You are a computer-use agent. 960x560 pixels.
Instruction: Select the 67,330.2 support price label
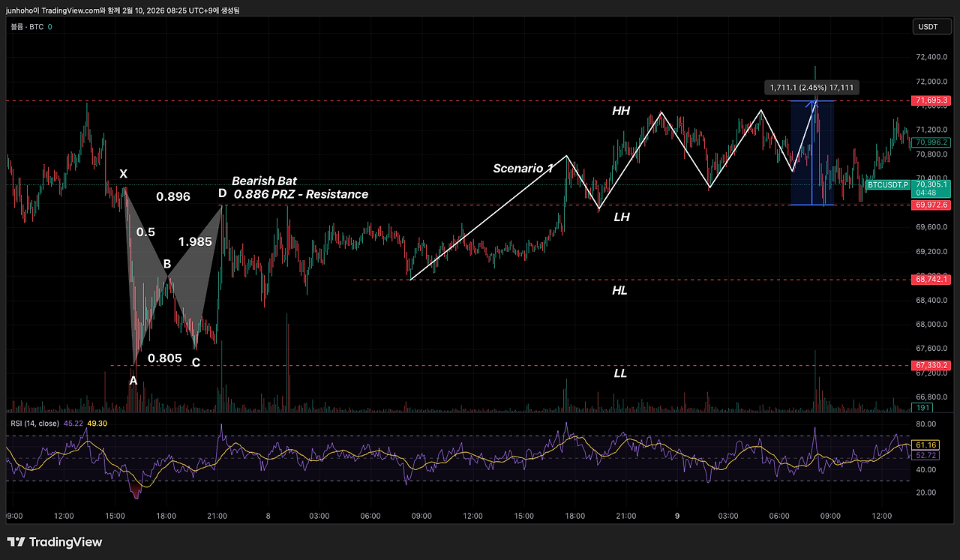(x=931, y=366)
